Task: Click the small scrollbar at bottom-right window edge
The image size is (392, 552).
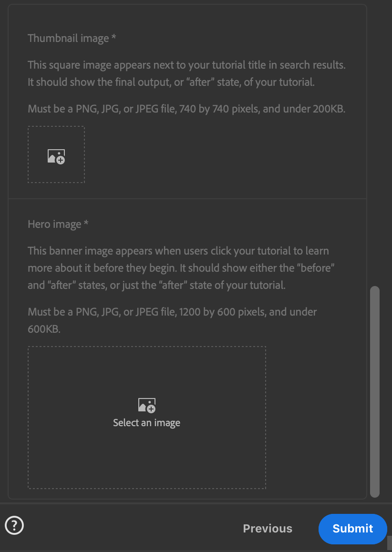Action: point(389,542)
